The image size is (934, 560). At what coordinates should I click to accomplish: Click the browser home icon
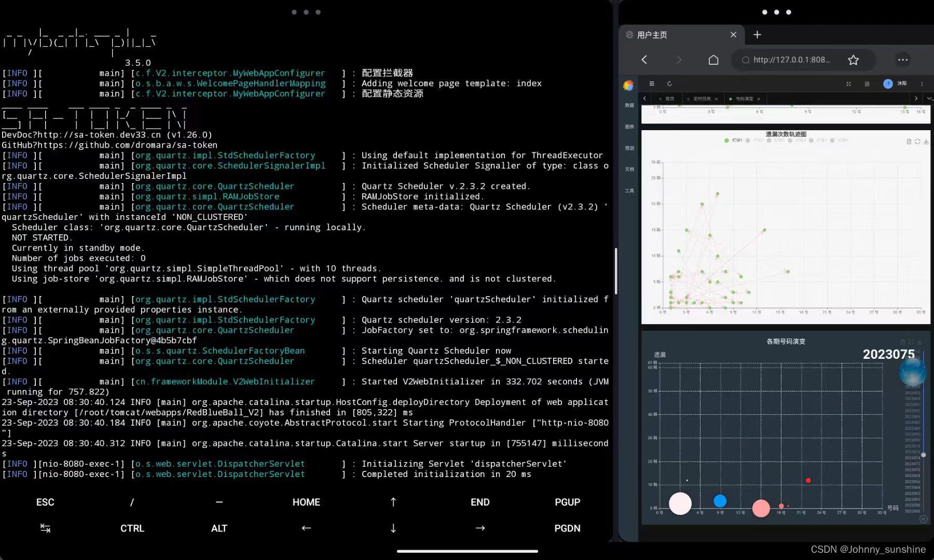[x=713, y=60]
